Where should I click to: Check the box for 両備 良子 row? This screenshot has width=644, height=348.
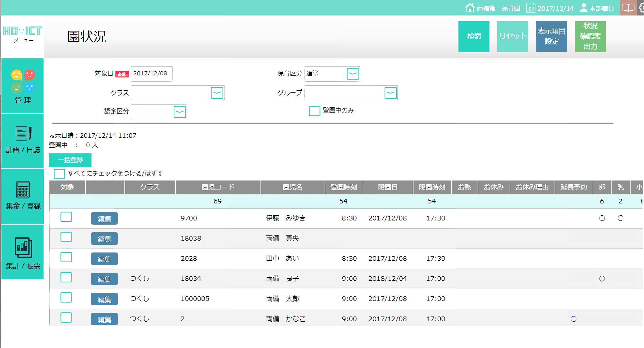point(66,277)
